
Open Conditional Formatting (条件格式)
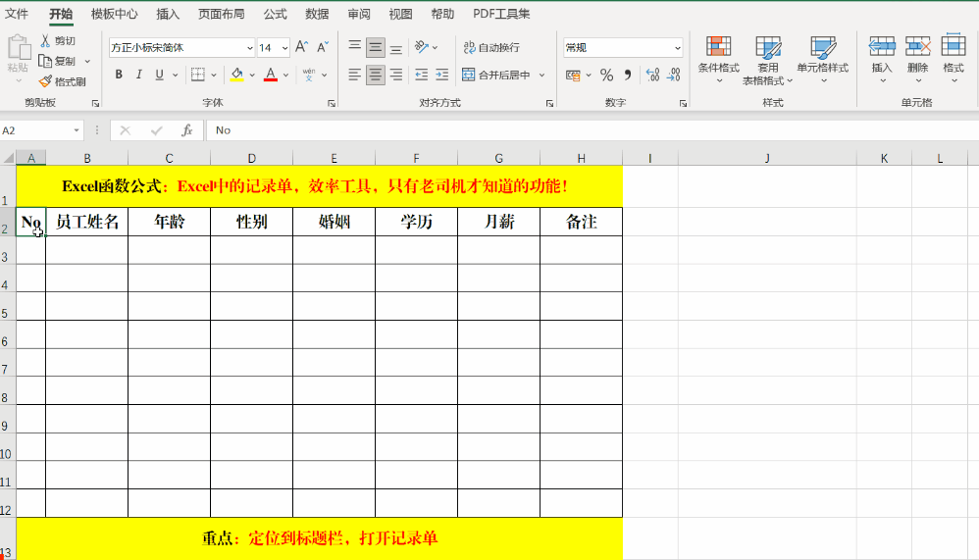[719, 60]
